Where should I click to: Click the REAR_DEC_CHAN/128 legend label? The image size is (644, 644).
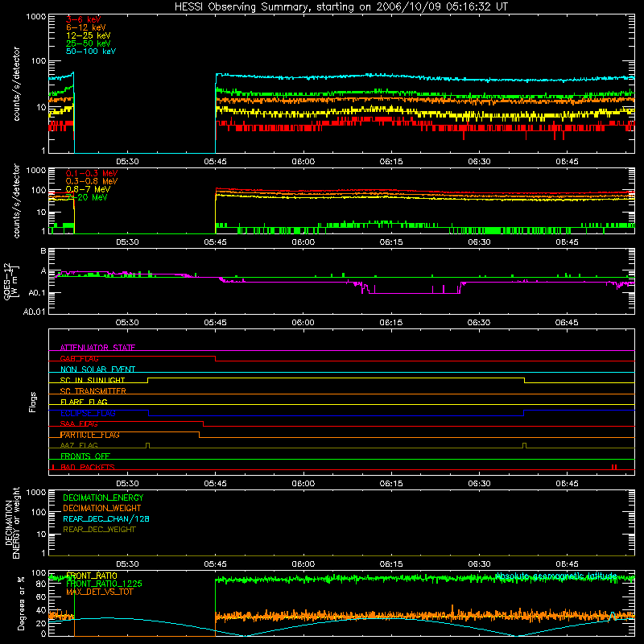(x=106, y=518)
